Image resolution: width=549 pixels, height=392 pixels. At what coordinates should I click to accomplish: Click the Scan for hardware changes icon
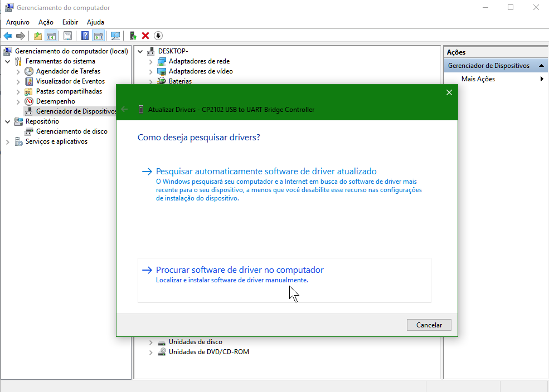click(115, 36)
